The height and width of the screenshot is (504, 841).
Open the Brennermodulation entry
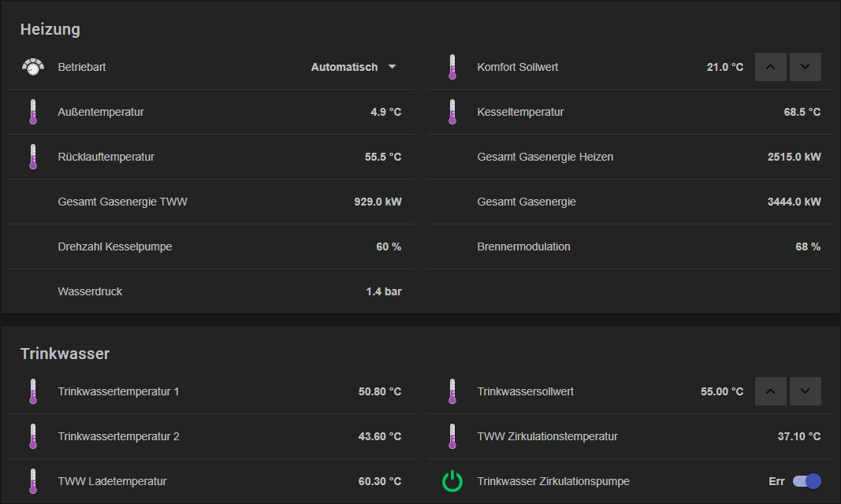(523, 246)
